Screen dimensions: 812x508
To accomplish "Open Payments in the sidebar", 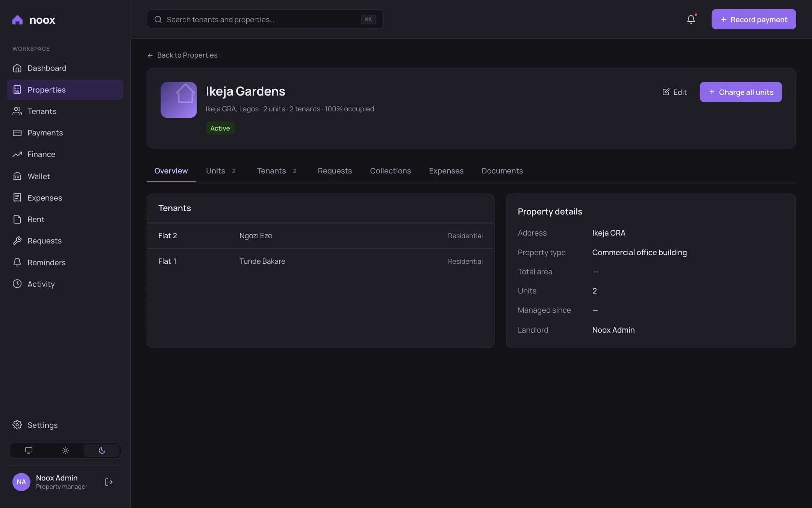I will coord(65,132).
